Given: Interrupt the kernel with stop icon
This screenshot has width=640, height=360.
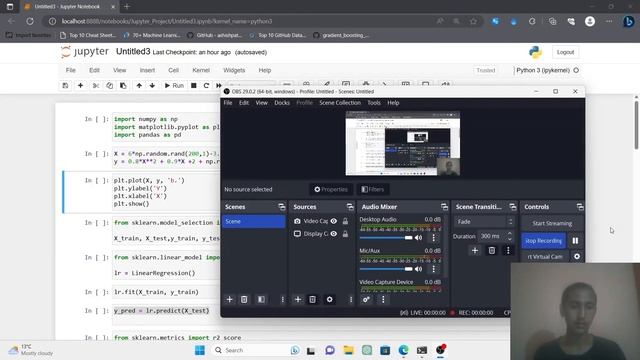Looking at the screenshot, I should tap(194, 86).
